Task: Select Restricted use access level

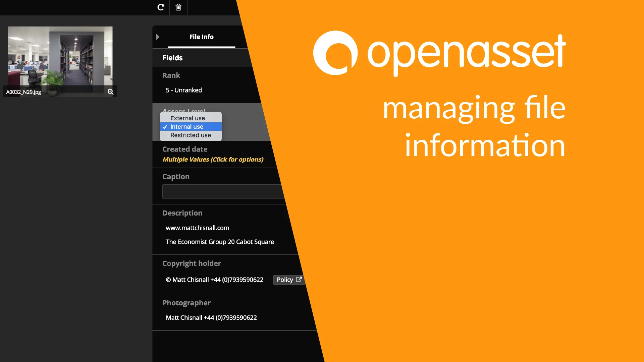Action: click(191, 135)
